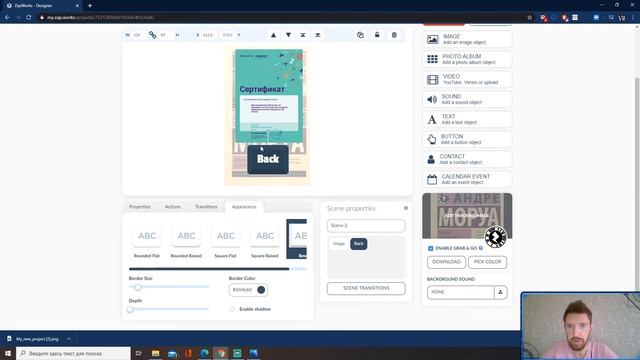Choose Rounded Raised button style
Viewport: 640px width, 360px height.
coord(186,241)
